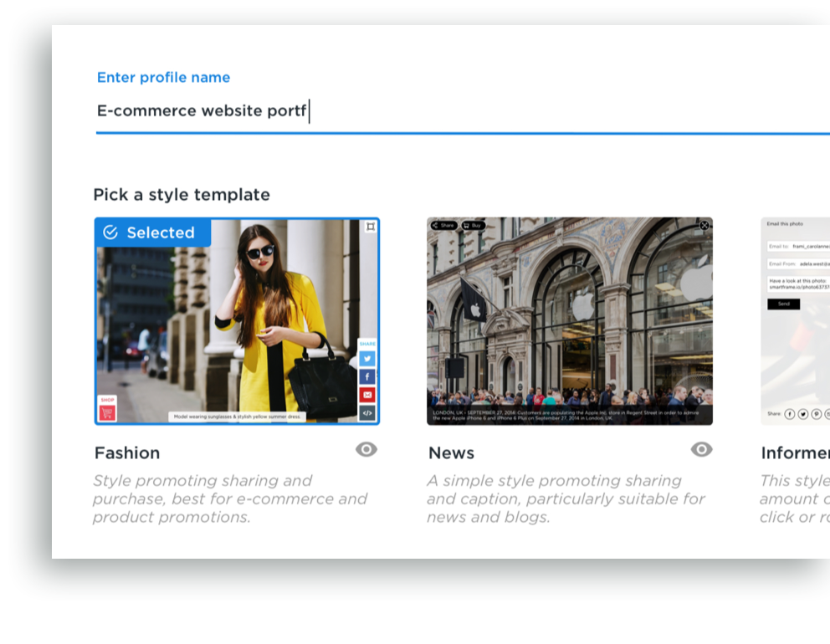Choose the News style template thumbnail

[570, 320]
